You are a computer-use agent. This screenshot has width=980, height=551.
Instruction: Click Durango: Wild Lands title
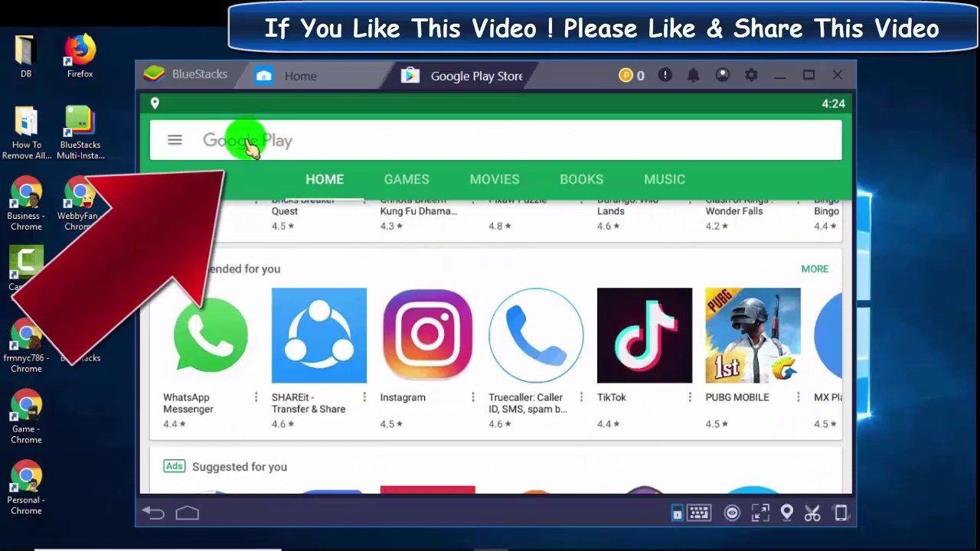pos(628,205)
